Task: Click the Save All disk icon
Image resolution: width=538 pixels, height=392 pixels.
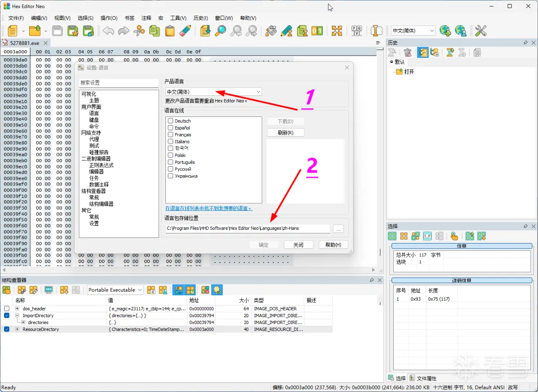Action: (88, 30)
